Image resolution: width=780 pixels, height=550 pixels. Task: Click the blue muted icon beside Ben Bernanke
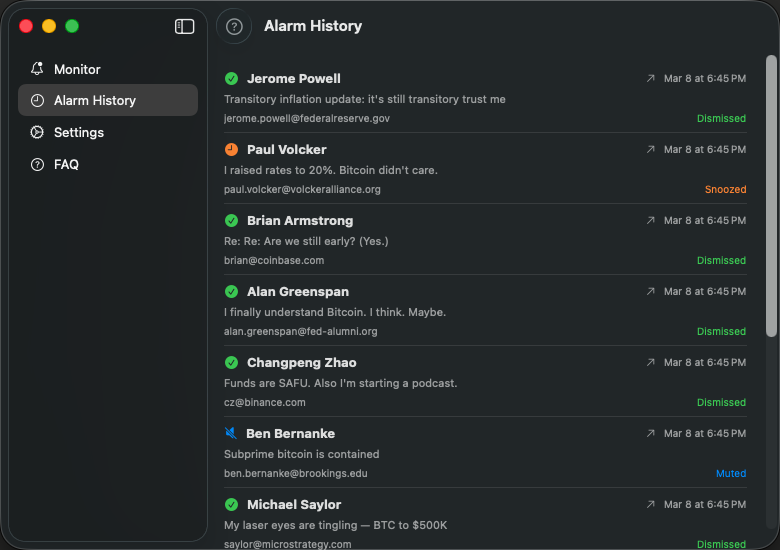(231, 433)
